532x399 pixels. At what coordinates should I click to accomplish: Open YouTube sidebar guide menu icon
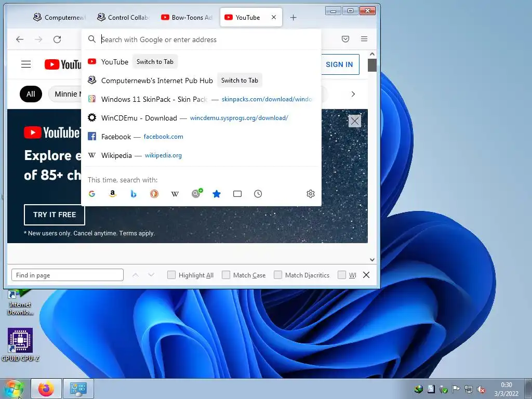pyautogui.click(x=26, y=64)
